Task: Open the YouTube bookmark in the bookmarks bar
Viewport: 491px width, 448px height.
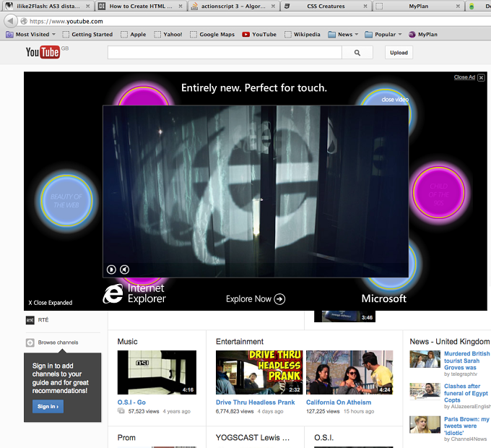Action: tap(259, 35)
